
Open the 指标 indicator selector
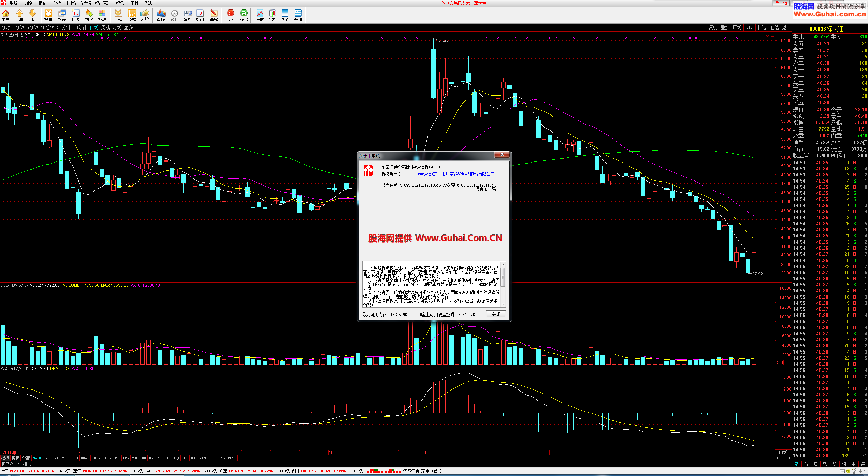click(5, 458)
